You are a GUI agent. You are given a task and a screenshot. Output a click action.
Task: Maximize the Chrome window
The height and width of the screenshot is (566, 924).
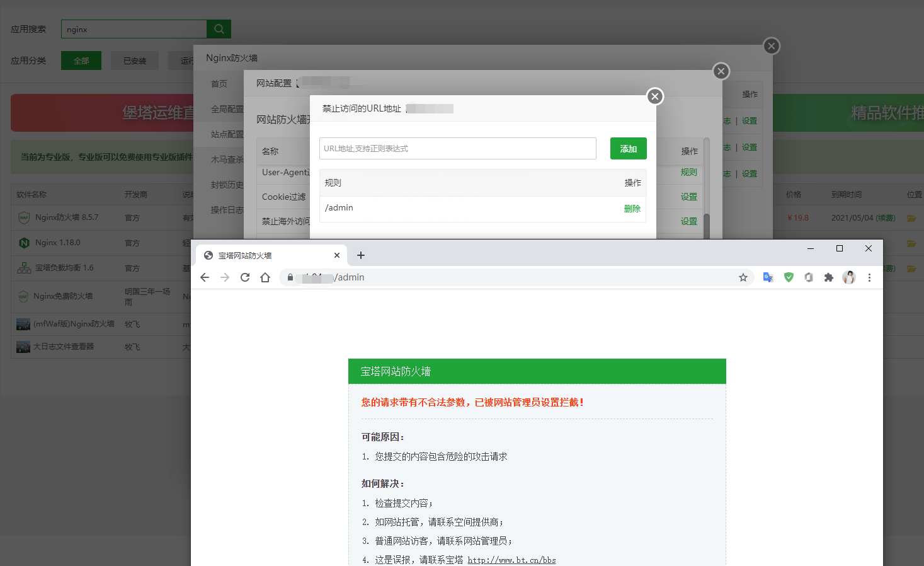coord(840,248)
